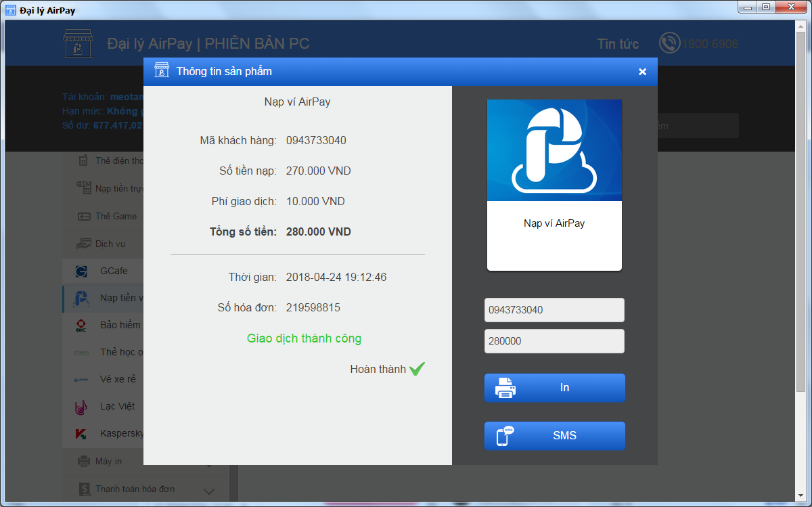
Task: Click the printer icon on In button
Action: click(506, 388)
